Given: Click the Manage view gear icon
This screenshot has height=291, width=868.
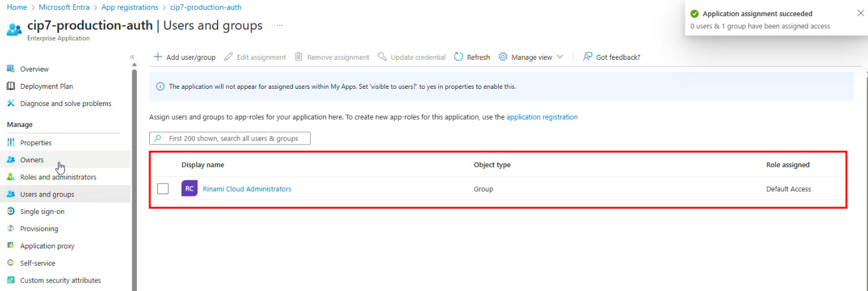Looking at the screenshot, I should [503, 57].
